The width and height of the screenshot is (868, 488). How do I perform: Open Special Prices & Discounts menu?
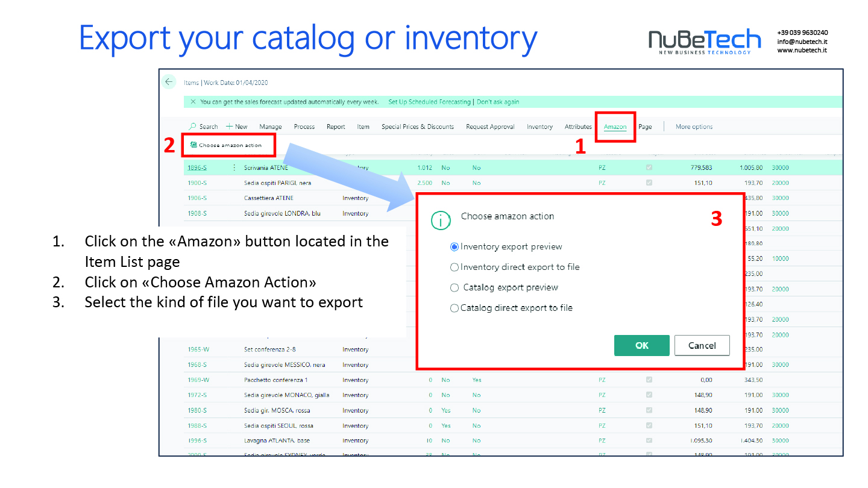[x=418, y=127]
